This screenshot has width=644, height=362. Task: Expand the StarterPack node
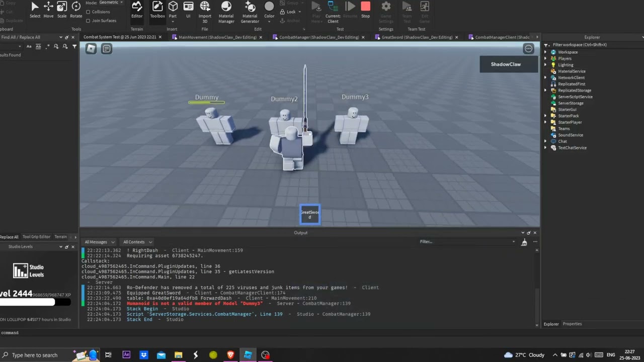(x=546, y=116)
